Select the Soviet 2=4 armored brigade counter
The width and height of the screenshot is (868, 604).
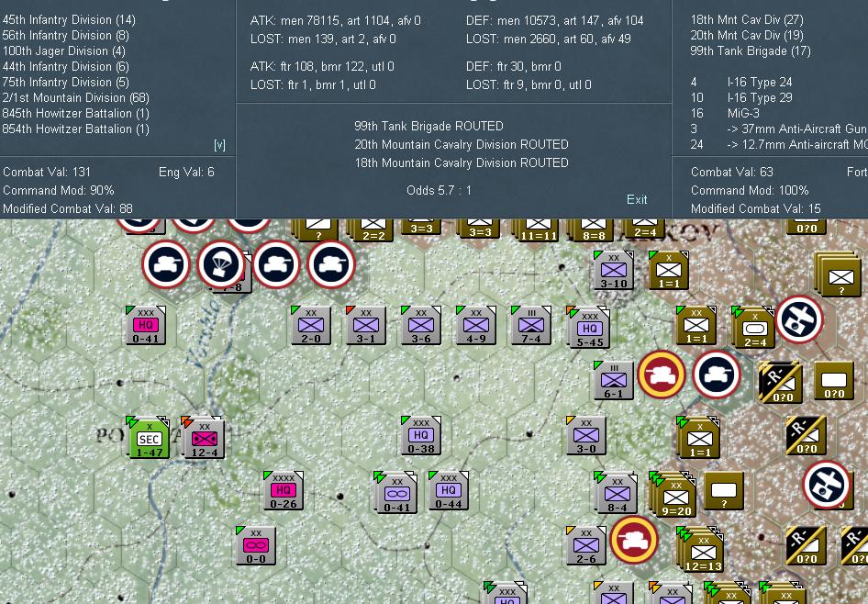pos(754,328)
